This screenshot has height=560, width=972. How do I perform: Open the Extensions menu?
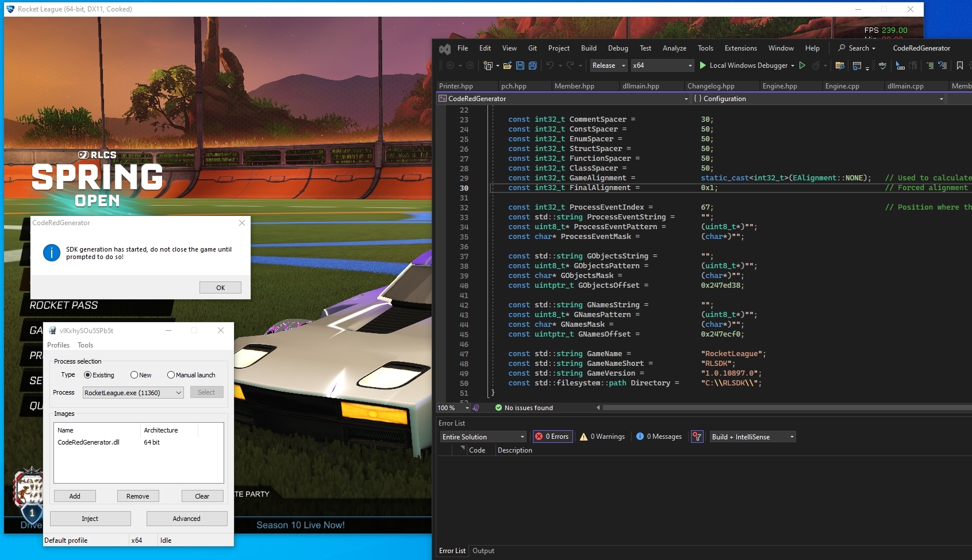tap(740, 48)
